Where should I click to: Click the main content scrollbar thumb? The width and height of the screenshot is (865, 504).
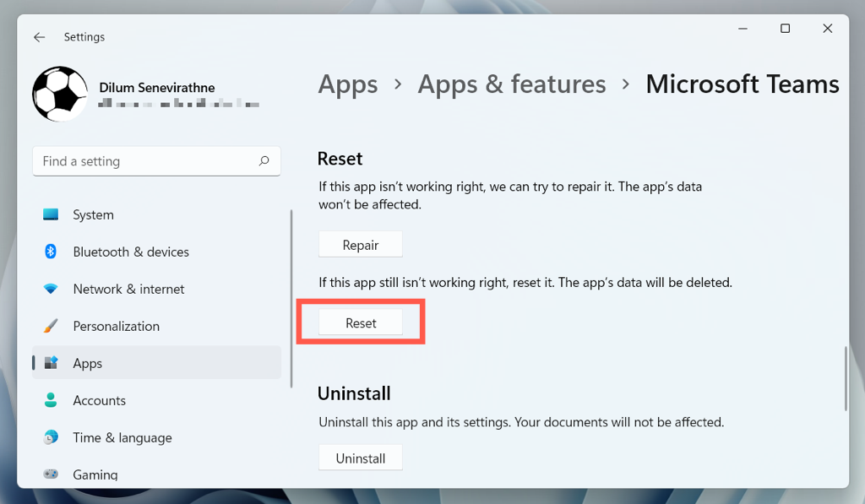845,378
